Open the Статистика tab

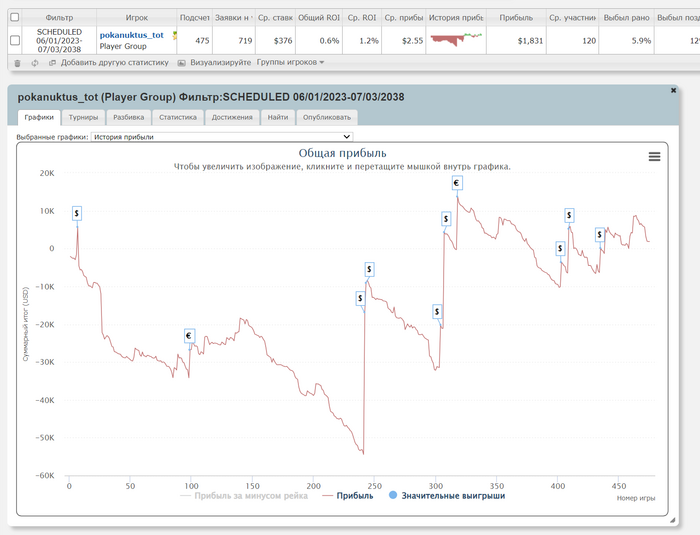click(x=178, y=117)
